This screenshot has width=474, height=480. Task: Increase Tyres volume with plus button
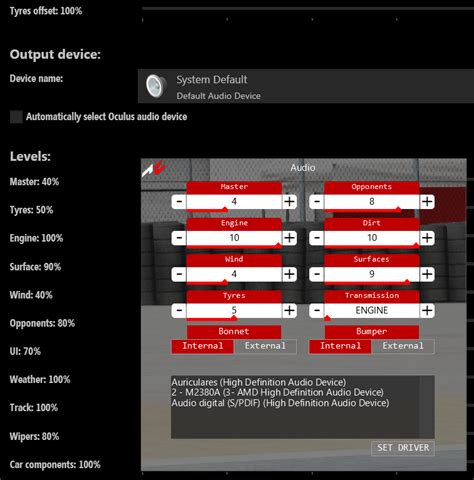coord(289,311)
